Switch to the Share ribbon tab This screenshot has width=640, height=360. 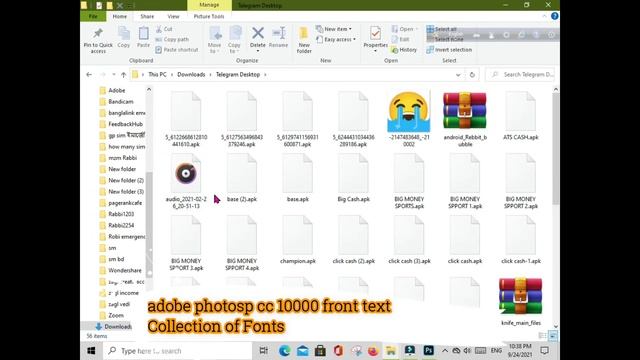pos(147,16)
